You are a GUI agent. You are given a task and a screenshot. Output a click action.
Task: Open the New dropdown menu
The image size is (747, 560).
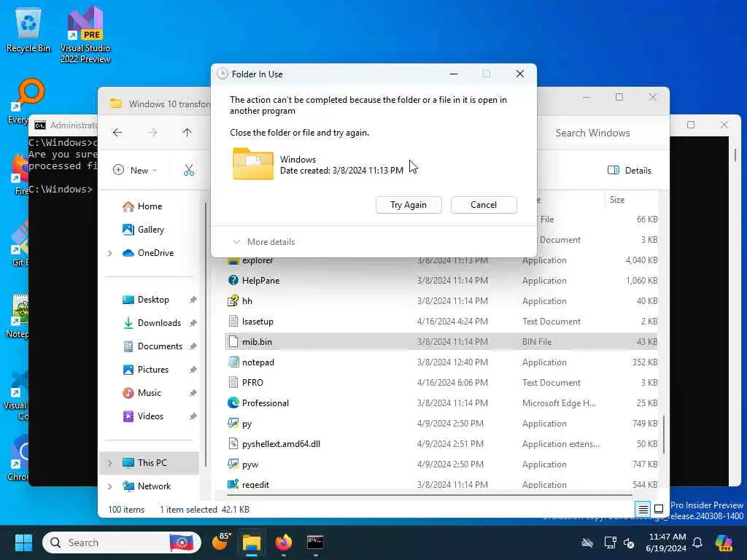point(135,170)
